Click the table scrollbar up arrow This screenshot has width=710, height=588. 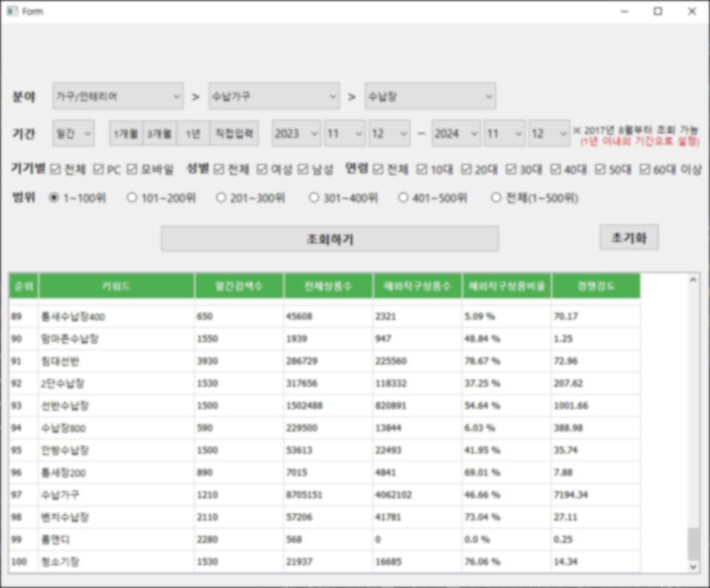(x=693, y=280)
